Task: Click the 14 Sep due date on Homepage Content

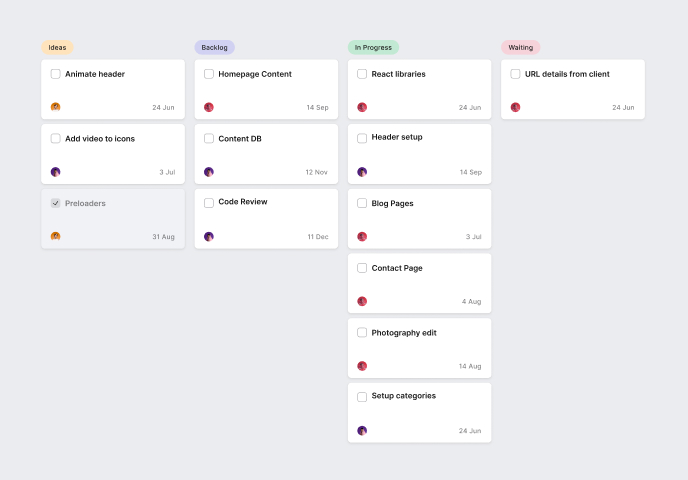Action: click(x=317, y=107)
